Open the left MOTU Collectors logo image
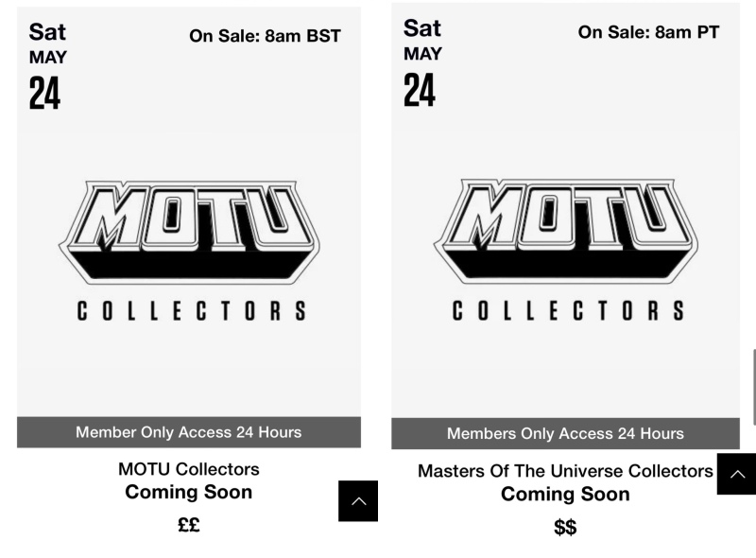 point(188,251)
